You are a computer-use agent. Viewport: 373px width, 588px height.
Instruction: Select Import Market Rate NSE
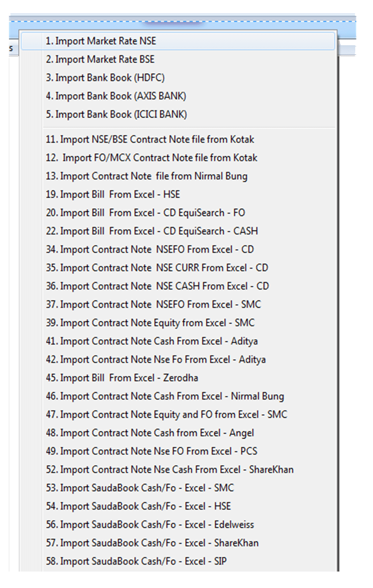pos(178,41)
